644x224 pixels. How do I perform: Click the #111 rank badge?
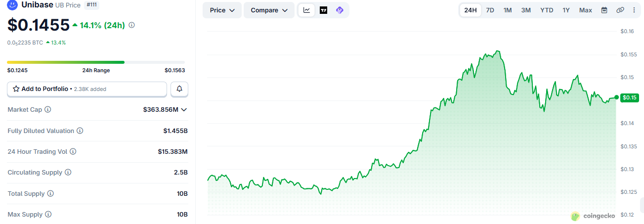(x=91, y=4)
